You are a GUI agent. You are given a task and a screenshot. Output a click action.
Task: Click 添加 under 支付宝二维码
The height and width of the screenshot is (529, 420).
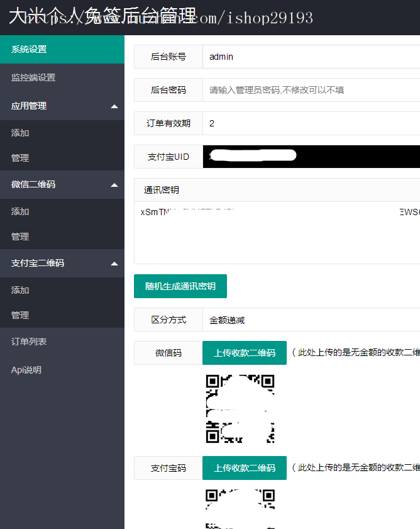pos(62,290)
